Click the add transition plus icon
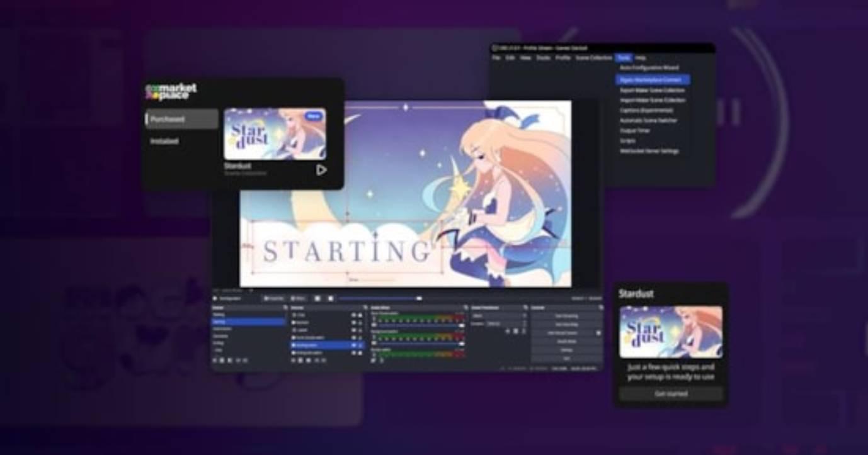Screen dimensions: 868x455 click(508, 331)
